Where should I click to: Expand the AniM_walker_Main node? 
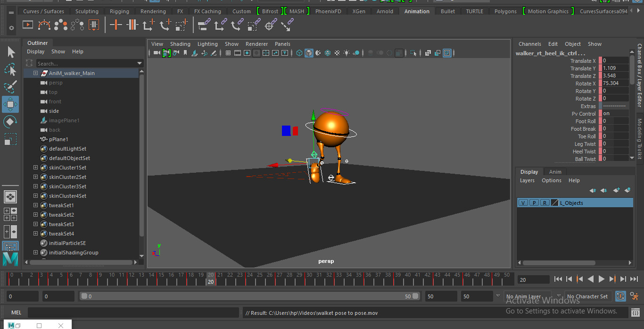(x=35, y=73)
